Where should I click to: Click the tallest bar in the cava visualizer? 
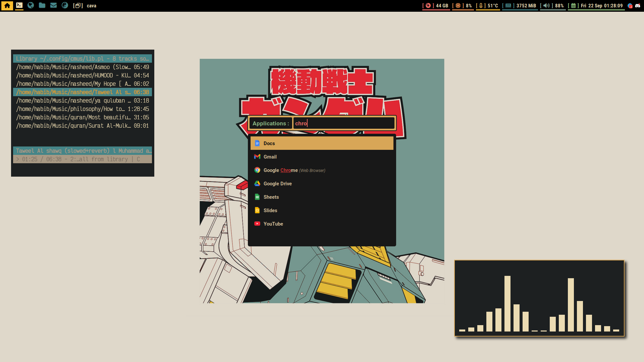pyautogui.click(x=507, y=304)
